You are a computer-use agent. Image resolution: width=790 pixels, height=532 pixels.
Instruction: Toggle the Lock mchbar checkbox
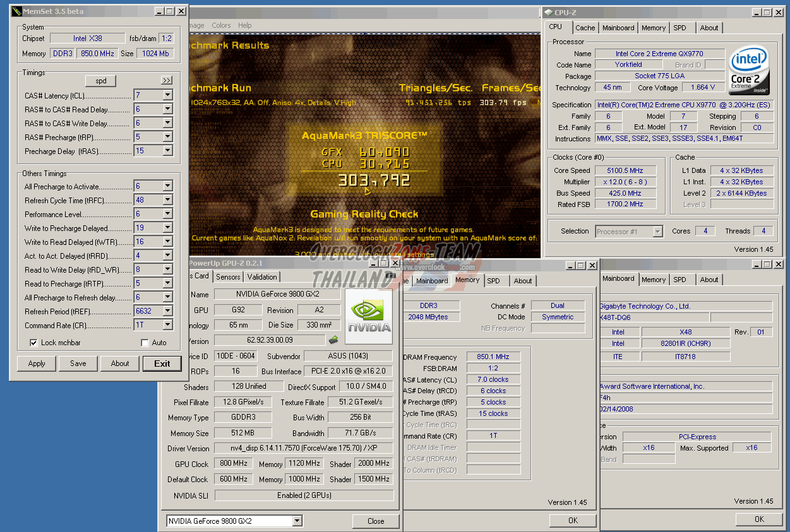(x=34, y=343)
